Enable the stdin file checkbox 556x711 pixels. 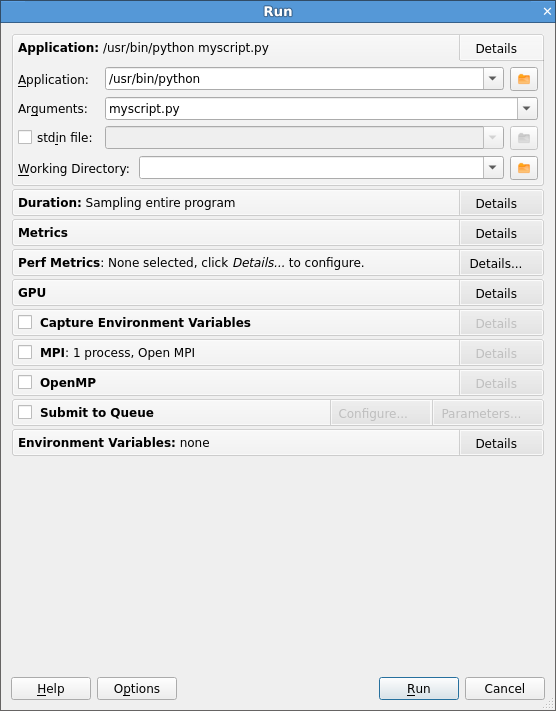tap(25, 137)
